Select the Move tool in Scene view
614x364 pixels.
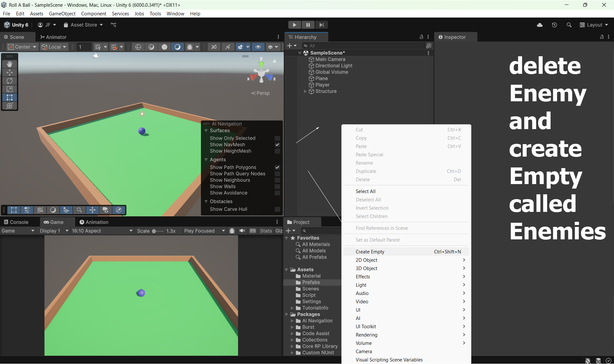tap(10, 73)
